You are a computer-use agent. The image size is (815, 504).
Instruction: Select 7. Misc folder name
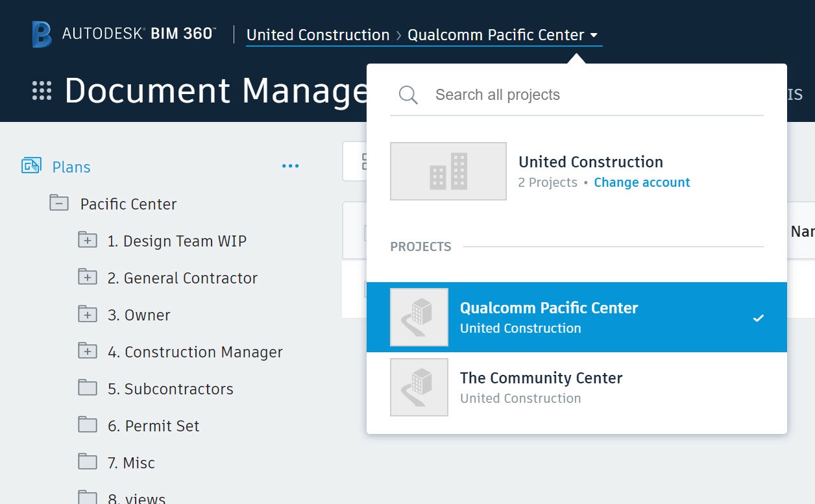[x=131, y=462]
